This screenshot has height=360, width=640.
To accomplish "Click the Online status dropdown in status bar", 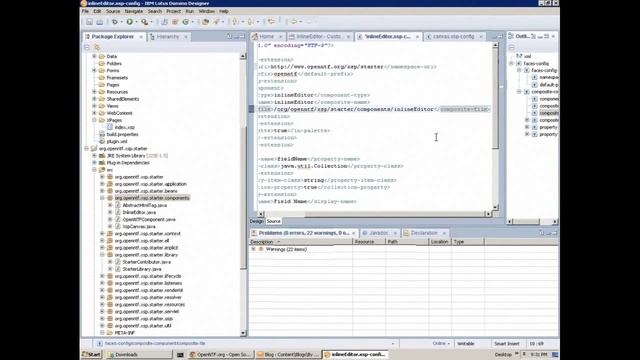I will (x=441, y=344).
